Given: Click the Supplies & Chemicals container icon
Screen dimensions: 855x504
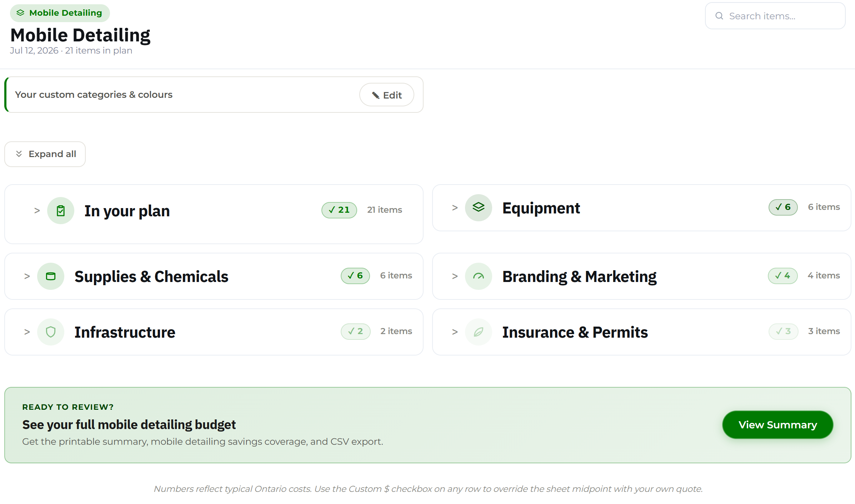Looking at the screenshot, I should 51,276.
